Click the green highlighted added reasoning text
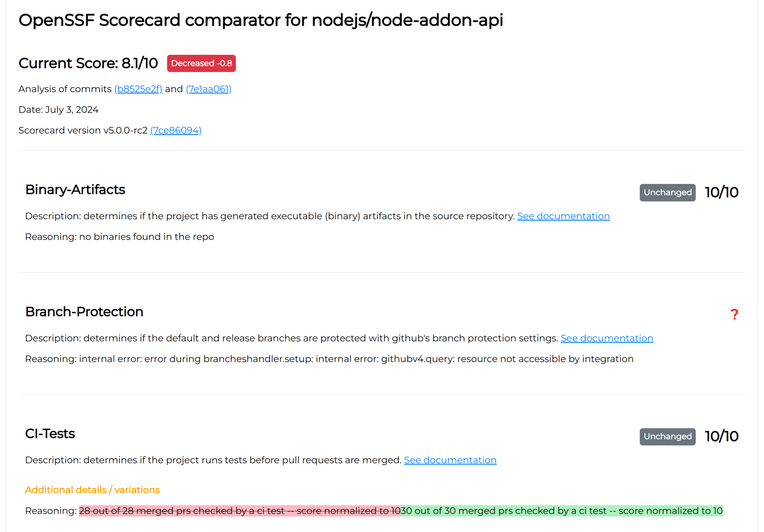The image size is (764, 532). click(x=561, y=511)
